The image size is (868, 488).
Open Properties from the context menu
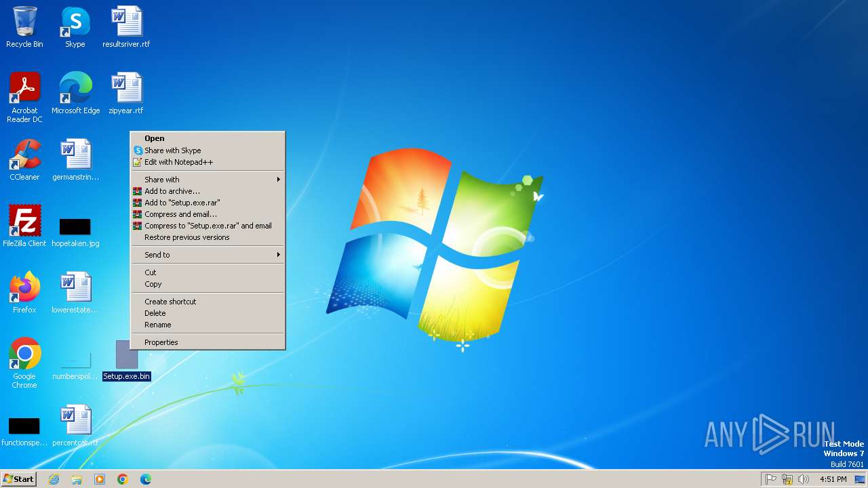coord(208,342)
